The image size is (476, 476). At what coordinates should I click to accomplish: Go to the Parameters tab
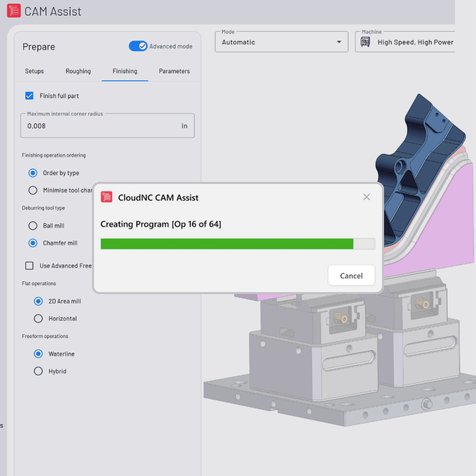(x=174, y=71)
